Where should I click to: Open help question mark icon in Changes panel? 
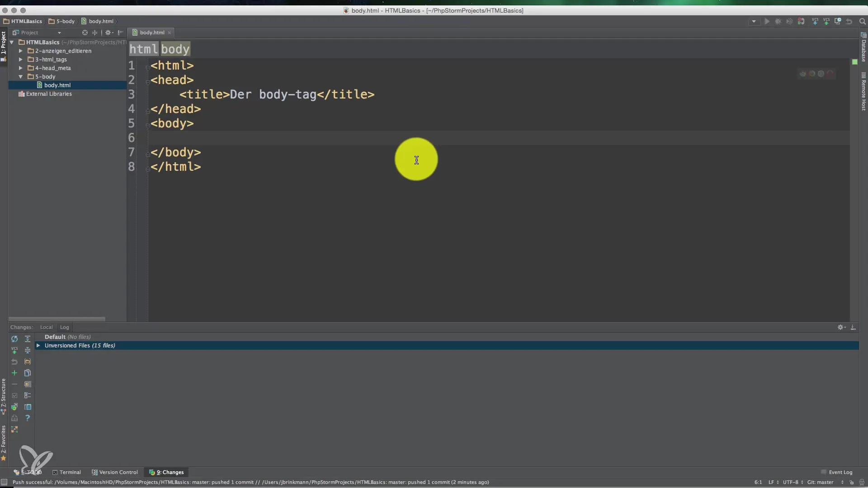28,418
